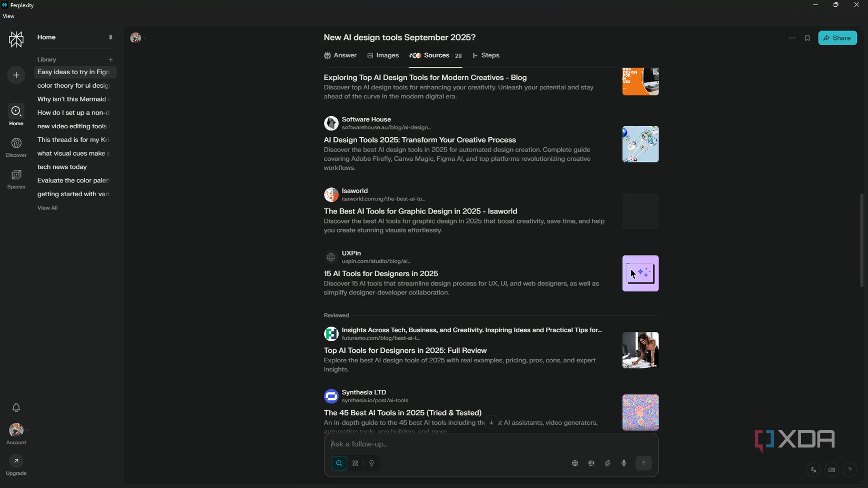Open the UXPin source thumbnail
The image size is (868, 488).
[x=640, y=273]
